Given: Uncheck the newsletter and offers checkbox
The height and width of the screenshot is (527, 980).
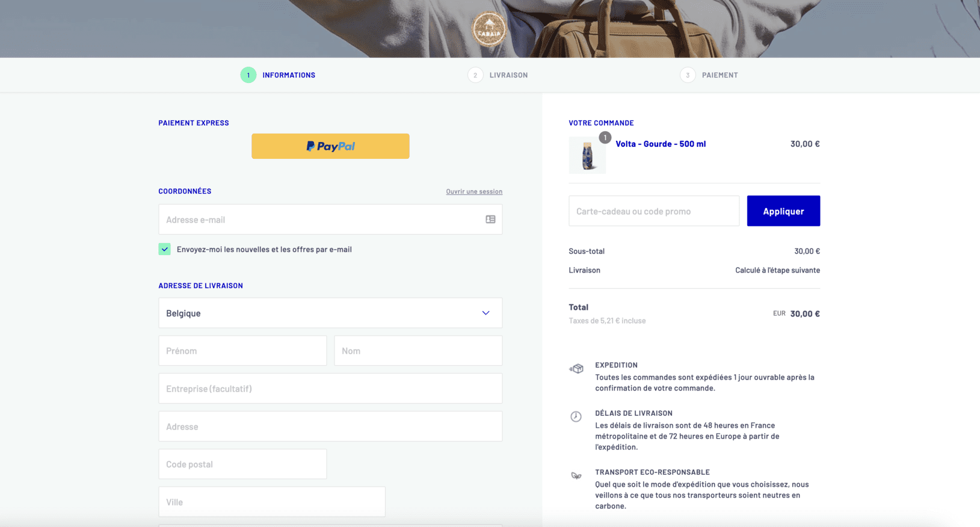Looking at the screenshot, I should [x=165, y=249].
